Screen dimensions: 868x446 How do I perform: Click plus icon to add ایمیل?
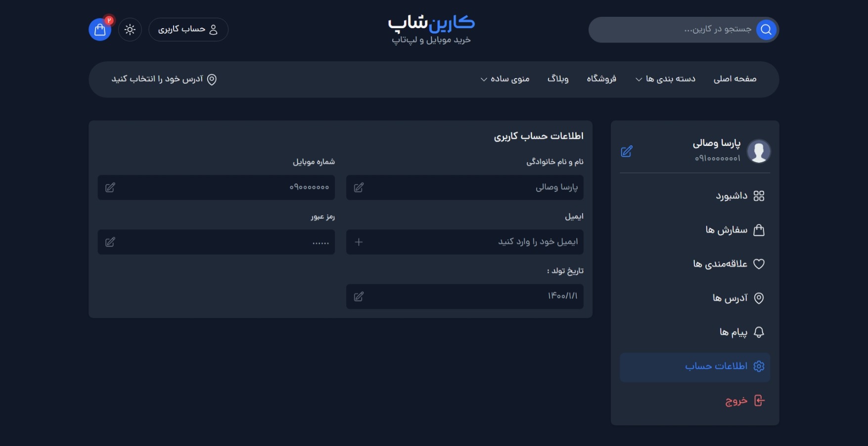tap(359, 242)
